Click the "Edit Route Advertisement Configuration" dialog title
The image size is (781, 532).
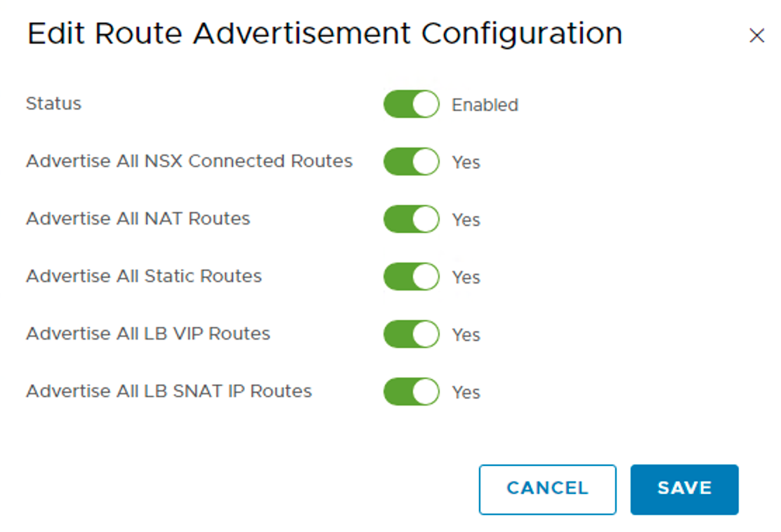pyautogui.click(x=324, y=34)
